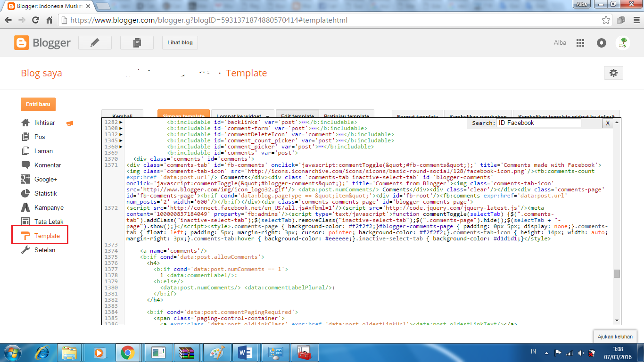Bookmark page with the star icon
The height and width of the screenshot is (362, 644).
tap(606, 20)
